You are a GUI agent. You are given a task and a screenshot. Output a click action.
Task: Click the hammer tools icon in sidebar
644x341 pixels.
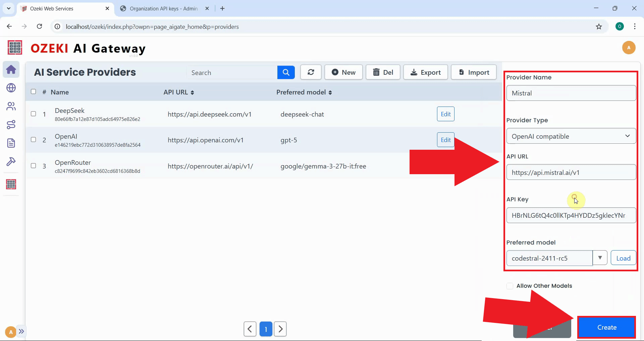coord(11,162)
